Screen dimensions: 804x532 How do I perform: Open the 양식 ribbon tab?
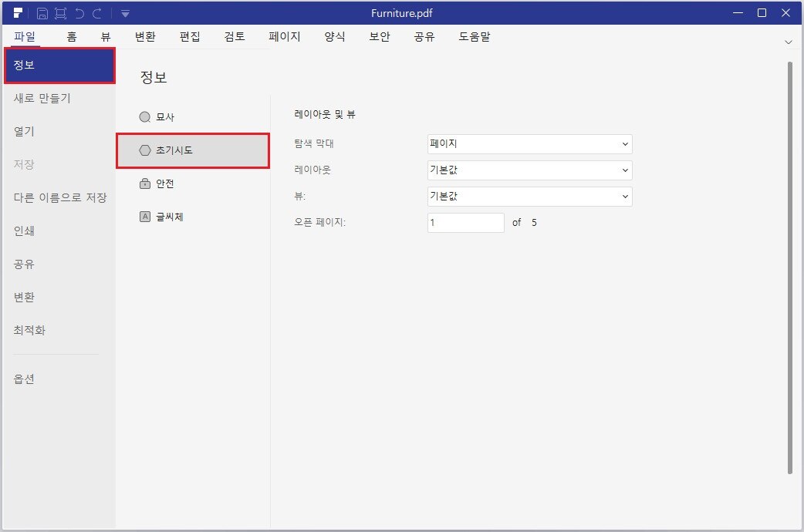[335, 36]
